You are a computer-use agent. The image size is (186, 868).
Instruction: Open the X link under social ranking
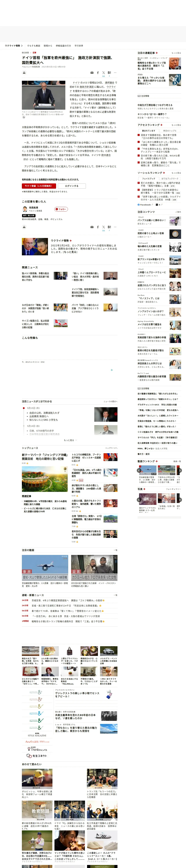(159, 205)
